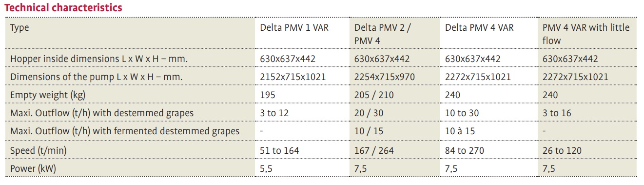Viewport: 644px width, 185px height.
Task: Click the Delta PMV 4 VAR column header
Action: click(479, 28)
